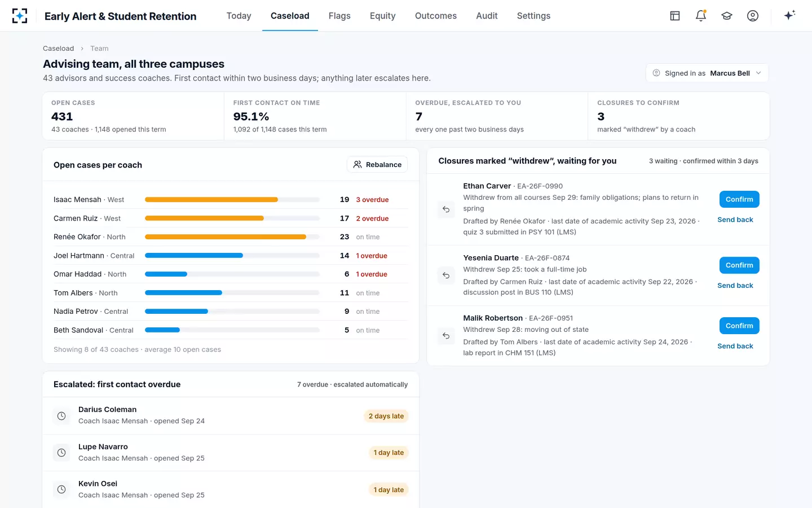Click return arrow icon for Yesenia Duarte
The height and width of the screenshot is (508, 812).
pyautogui.click(x=446, y=275)
